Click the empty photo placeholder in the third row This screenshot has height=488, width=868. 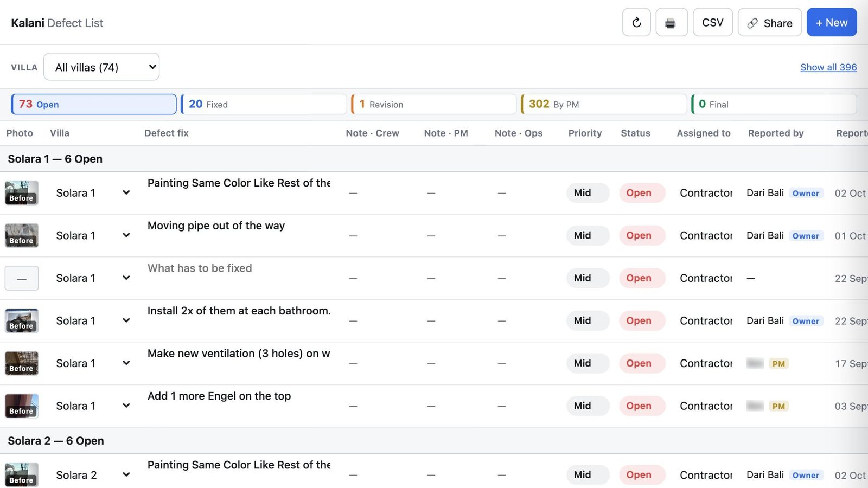(22, 278)
